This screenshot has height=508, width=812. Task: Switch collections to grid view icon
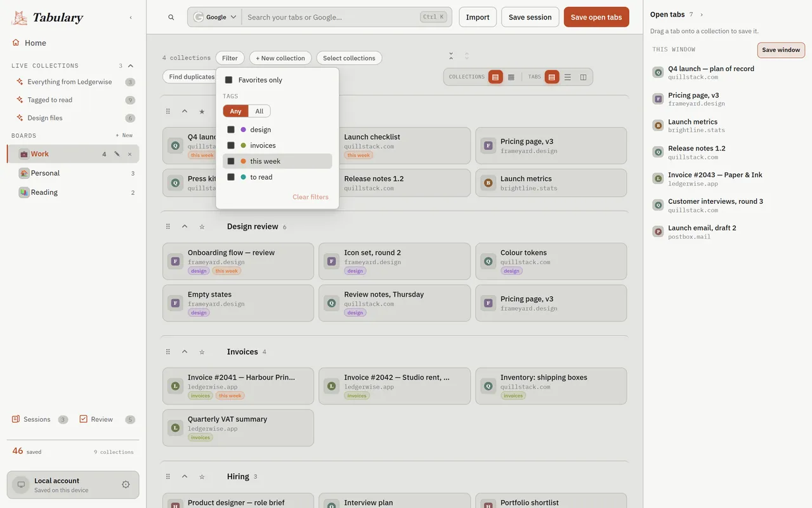511,77
